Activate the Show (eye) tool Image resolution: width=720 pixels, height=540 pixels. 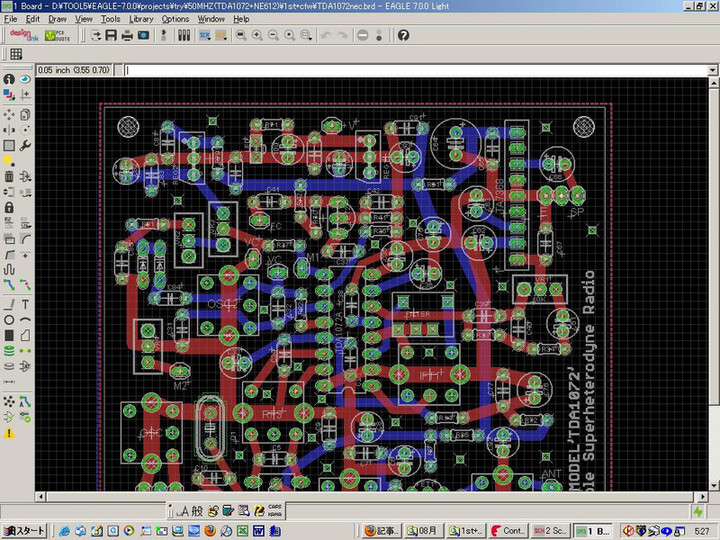tap(25, 79)
